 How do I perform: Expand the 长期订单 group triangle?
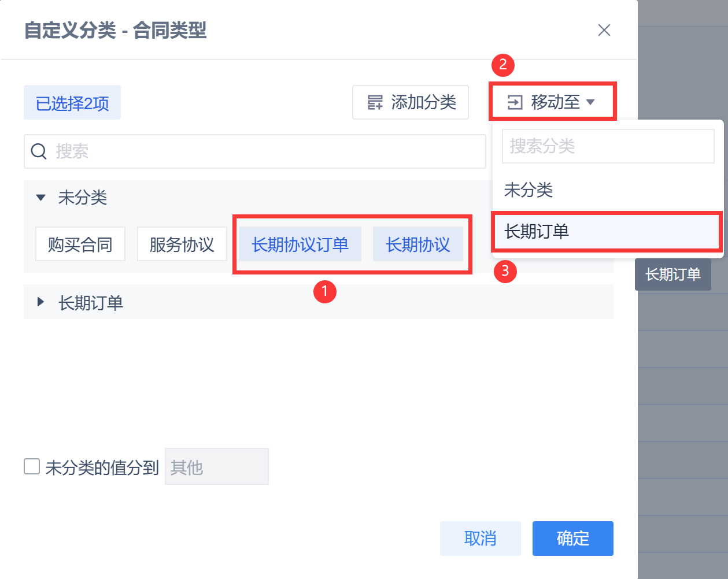click(x=40, y=302)
